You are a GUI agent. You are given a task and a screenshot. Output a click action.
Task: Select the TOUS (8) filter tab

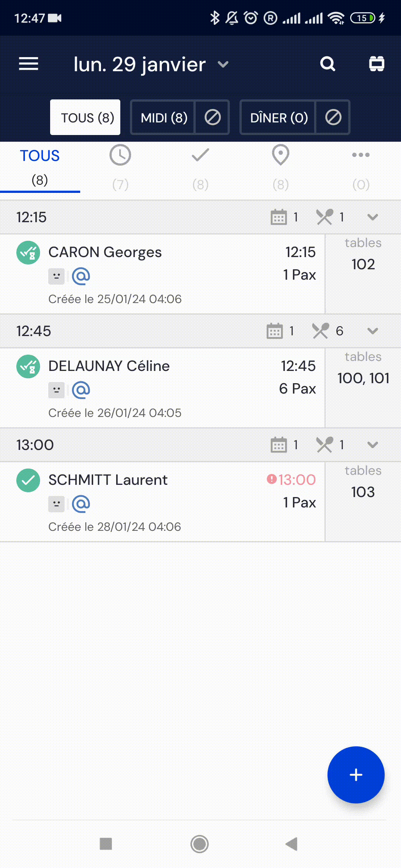[85, 117]
